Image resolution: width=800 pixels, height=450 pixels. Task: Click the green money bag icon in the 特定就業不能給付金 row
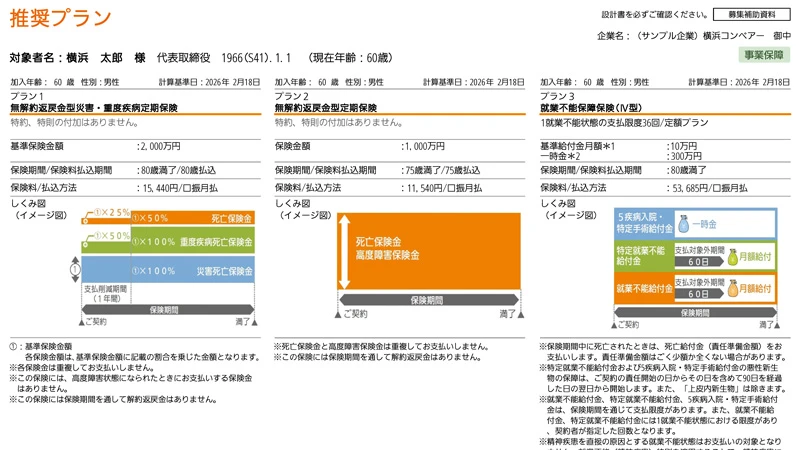pos(731,257)
